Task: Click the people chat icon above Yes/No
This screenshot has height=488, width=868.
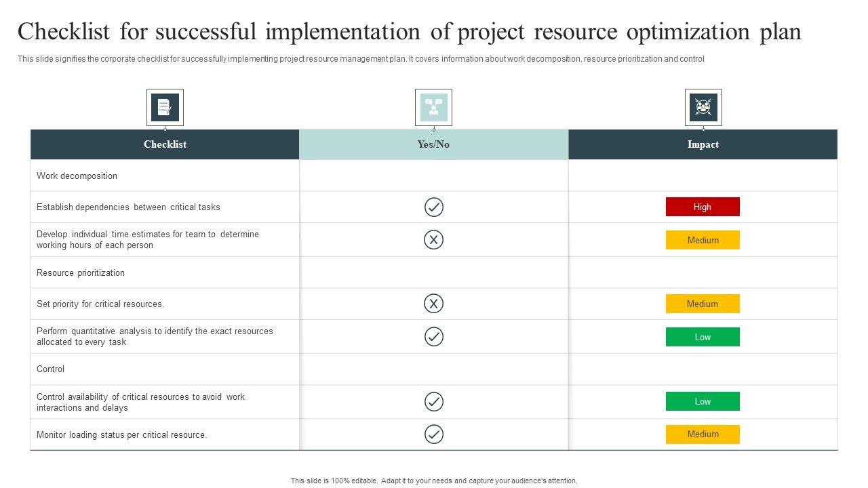Action: click(x=433, y=107)
